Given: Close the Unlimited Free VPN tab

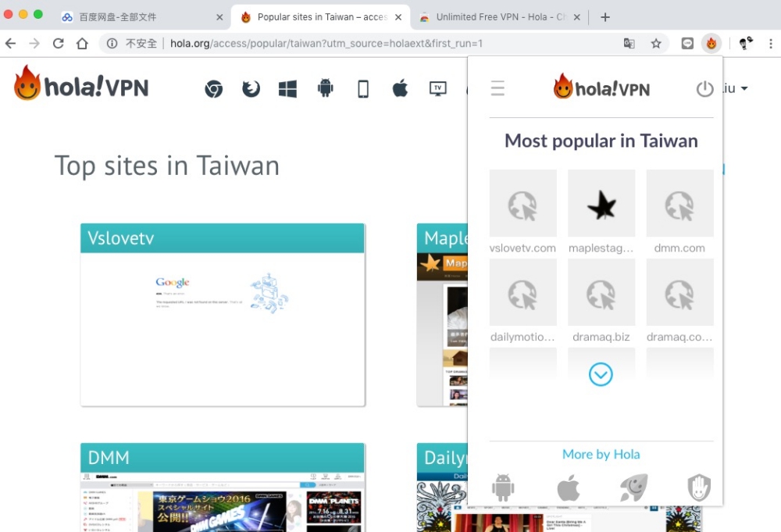Looking at the screenshot, I should [577, 17].
